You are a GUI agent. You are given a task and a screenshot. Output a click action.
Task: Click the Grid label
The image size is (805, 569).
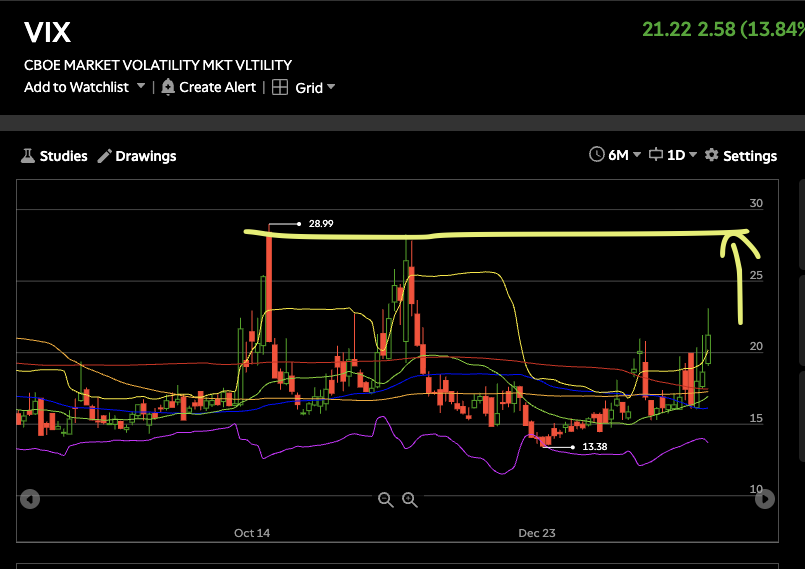[309, 88]
